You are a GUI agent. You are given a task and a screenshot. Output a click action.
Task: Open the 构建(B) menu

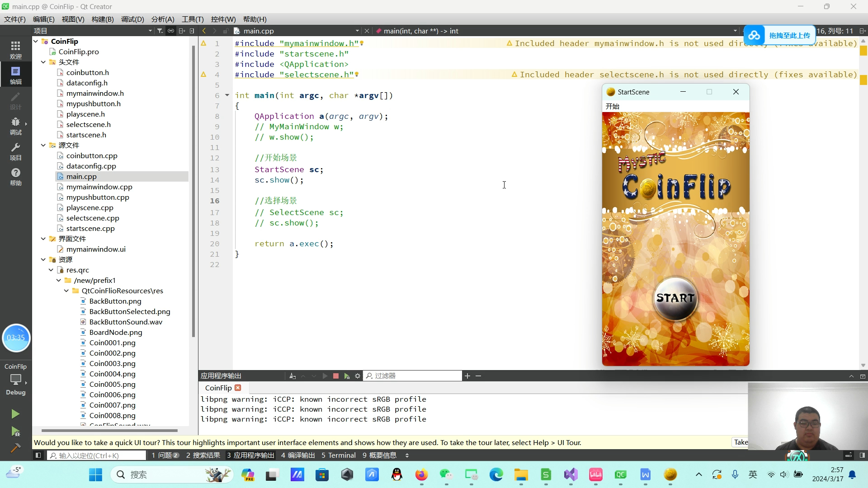[x=103, y=19]
